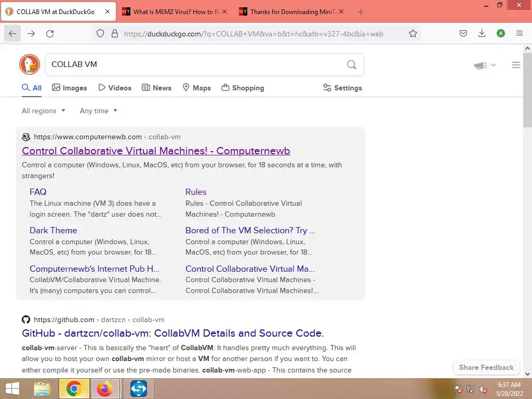Open the truncated Control Collaborative Virtual Ma... sitelink
This screenshot has height=399, width=532.
click(250, 269)
